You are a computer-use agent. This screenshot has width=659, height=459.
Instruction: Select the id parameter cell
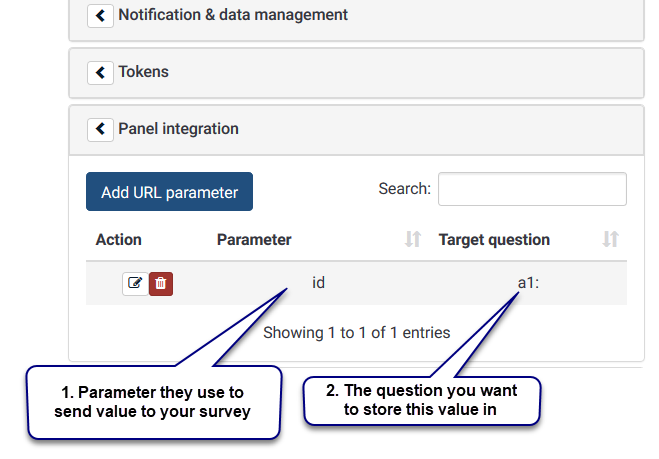318,283
